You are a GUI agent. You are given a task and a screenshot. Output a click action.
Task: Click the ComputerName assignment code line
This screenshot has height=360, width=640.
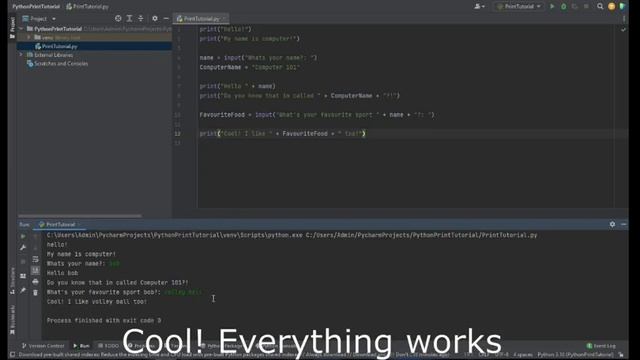coord(250,67)
